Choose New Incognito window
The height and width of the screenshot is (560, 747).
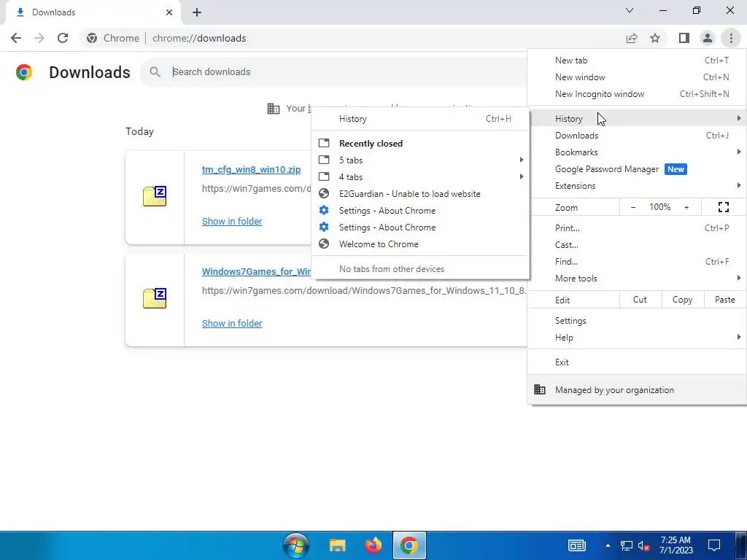637,94
